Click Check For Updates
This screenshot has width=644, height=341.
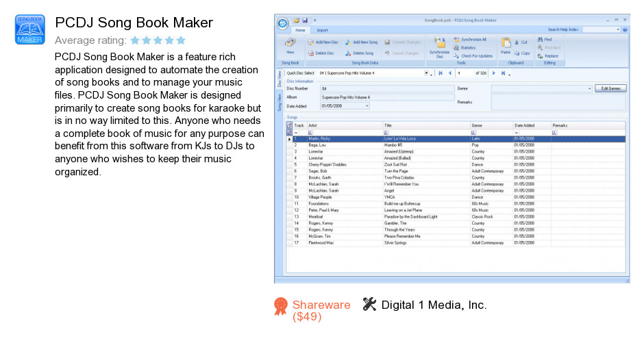(x=473, y=56)
